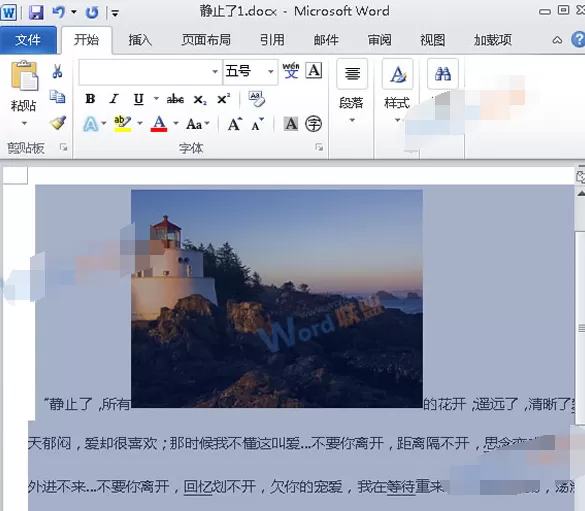This screenshot has height=511, width=585.
Task: Open the 文件 (File) menu
Action: click(x=28, y=40)
